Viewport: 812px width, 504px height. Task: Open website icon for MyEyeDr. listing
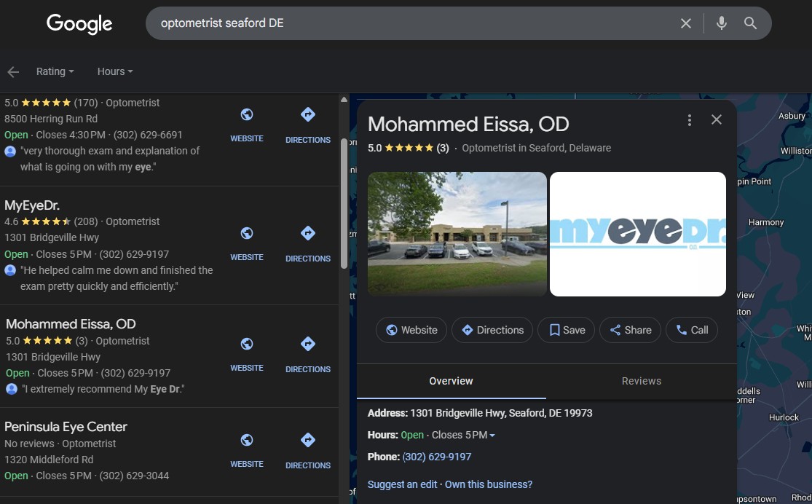pos(247,233)
